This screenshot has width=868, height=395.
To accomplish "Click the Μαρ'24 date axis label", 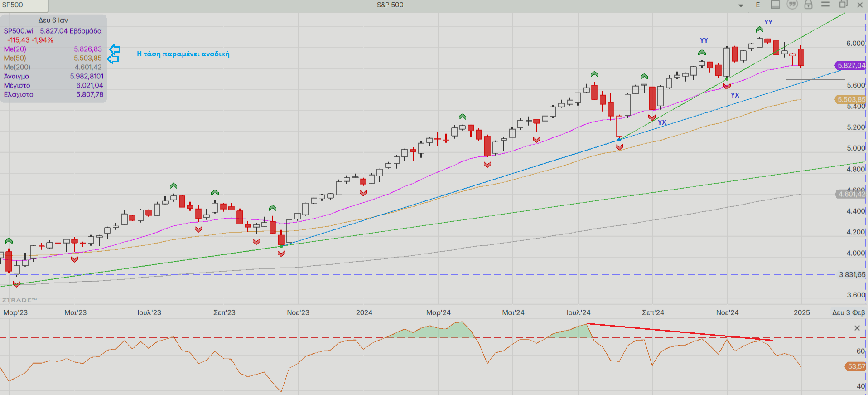I will pos(438,312).
